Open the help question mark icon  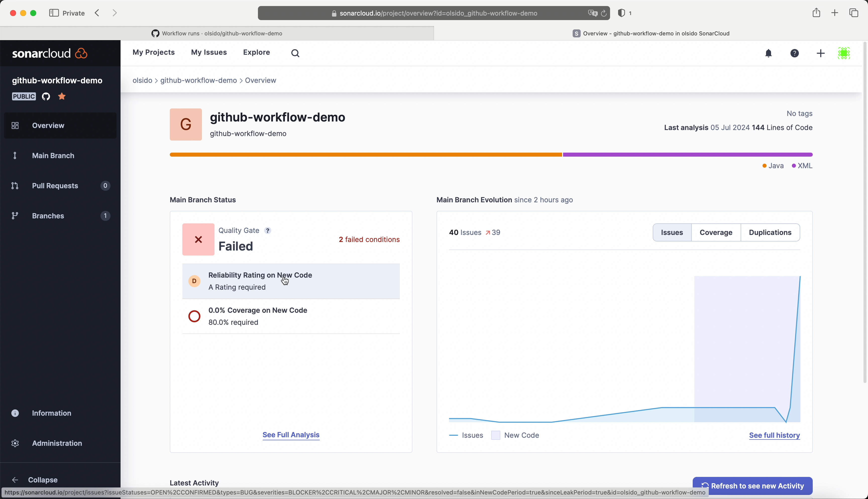coord(794,53)
